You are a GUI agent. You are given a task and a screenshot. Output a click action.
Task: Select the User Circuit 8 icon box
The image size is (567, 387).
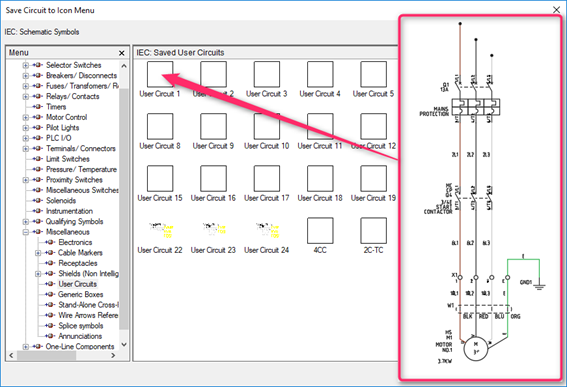coord(160,126)
